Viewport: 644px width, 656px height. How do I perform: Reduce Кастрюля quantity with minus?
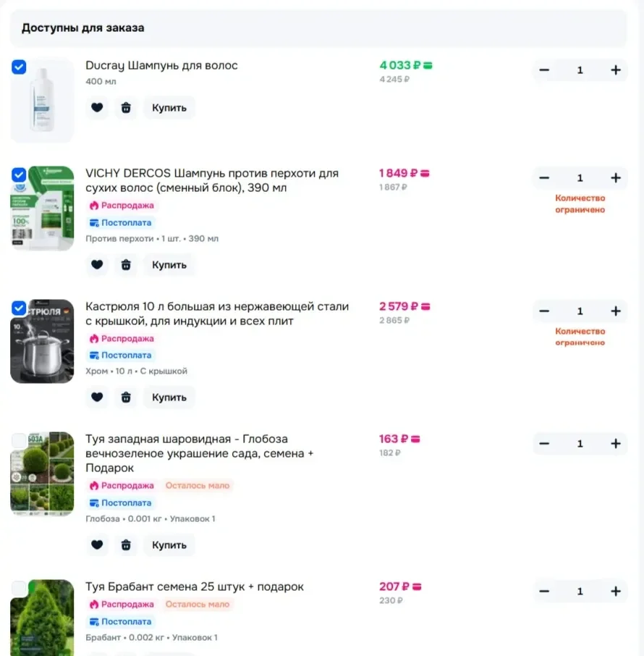544,311
